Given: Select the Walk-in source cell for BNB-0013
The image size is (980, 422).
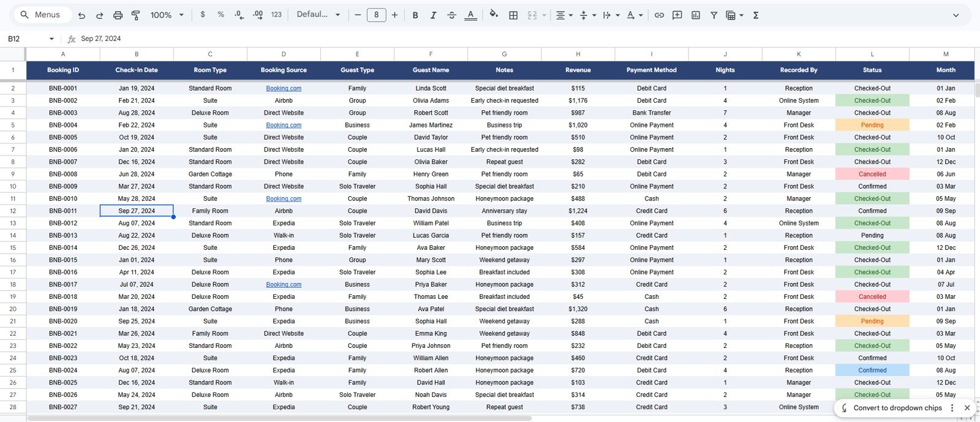Looking at the screenshot, I should tap(284, 235).
